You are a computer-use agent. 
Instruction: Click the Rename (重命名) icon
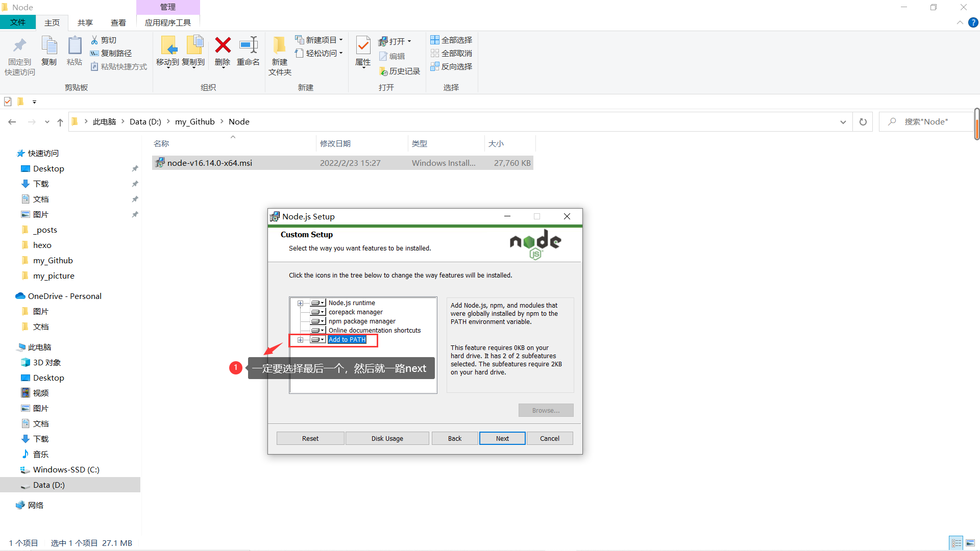(x=249, y=45)
